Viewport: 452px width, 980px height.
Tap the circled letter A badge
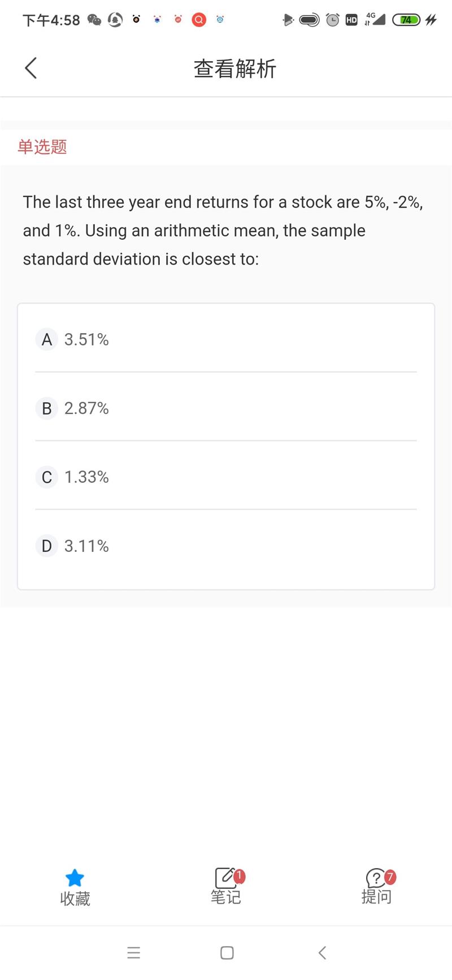pyautogui.click(x=47, y=339)
